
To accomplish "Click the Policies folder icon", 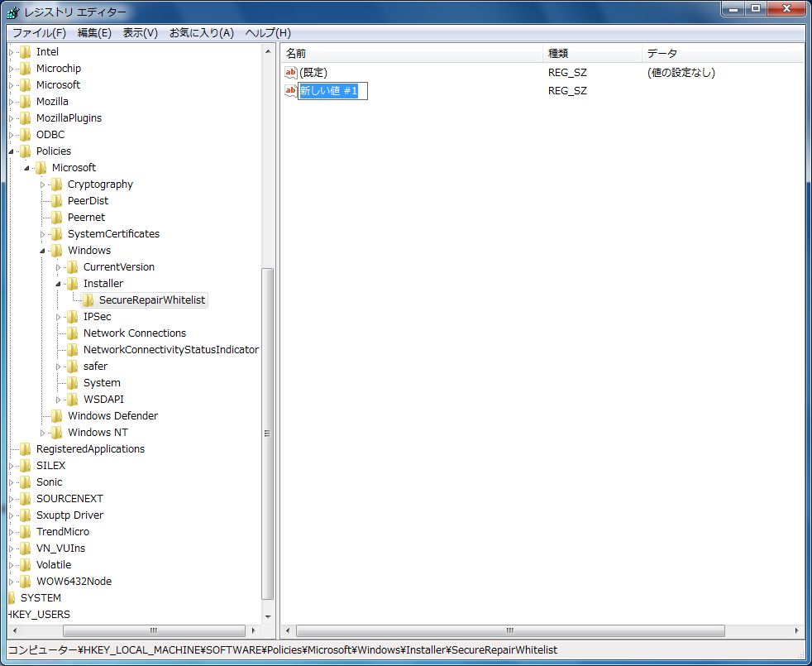I will (26, 151).
